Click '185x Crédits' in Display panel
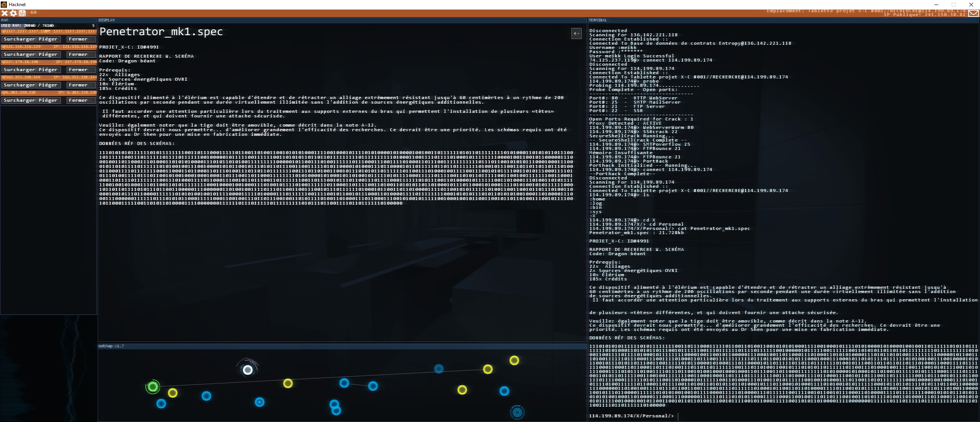 [118, 88]
